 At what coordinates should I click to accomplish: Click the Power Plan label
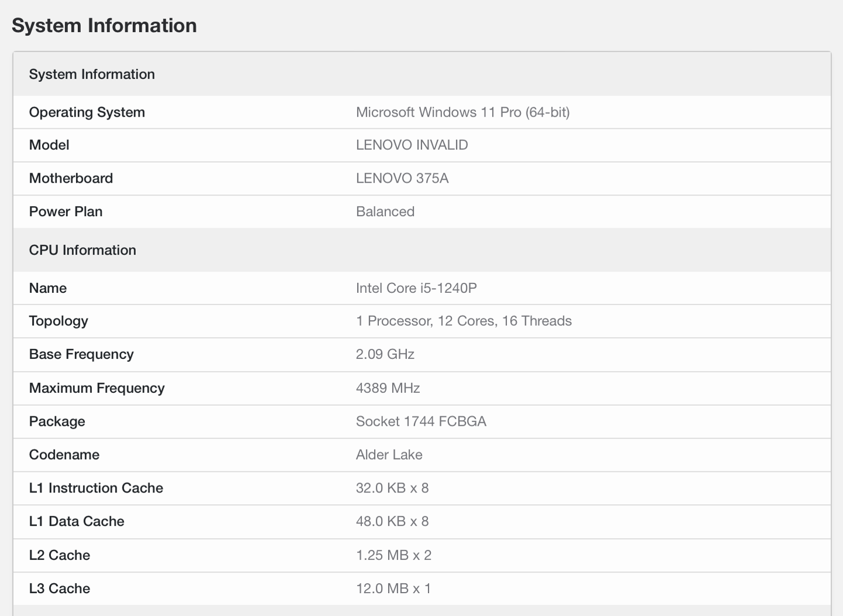66,212
